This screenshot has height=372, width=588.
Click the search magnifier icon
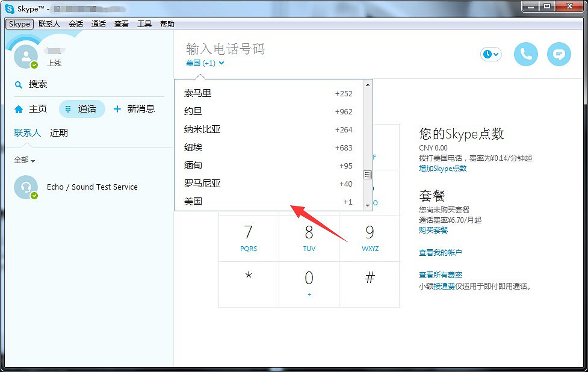pyautogui.click(x=19, y=84)
